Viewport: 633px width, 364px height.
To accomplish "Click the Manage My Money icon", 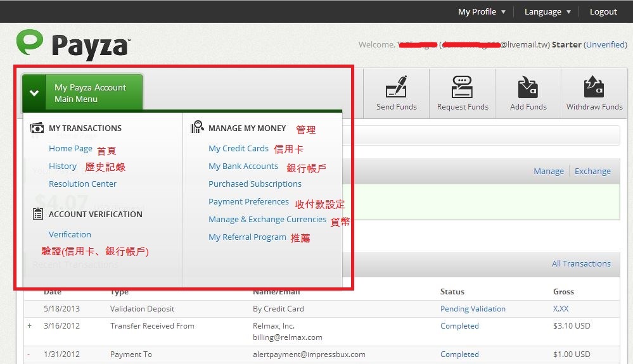I will click(197, 127).
